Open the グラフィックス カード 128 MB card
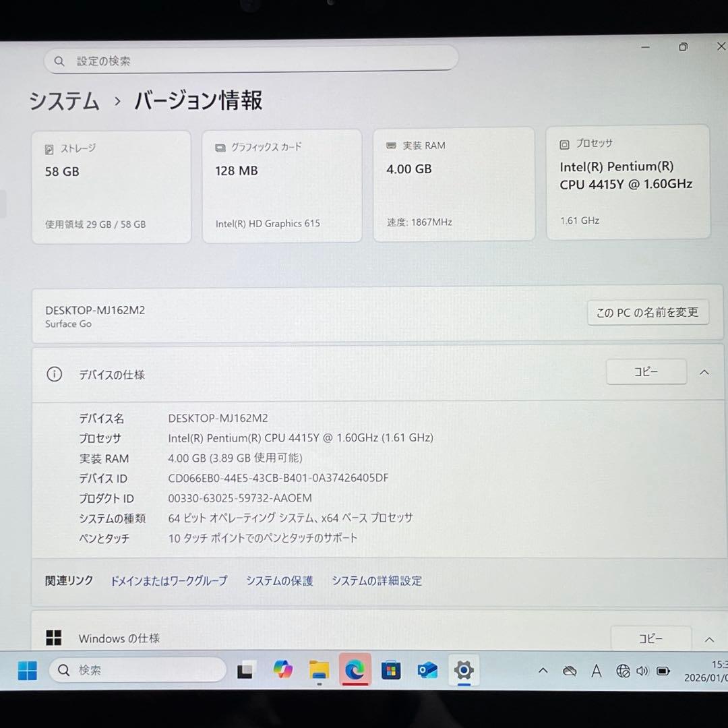The width and height of the screenshot is (728, 728). (282, 186)
